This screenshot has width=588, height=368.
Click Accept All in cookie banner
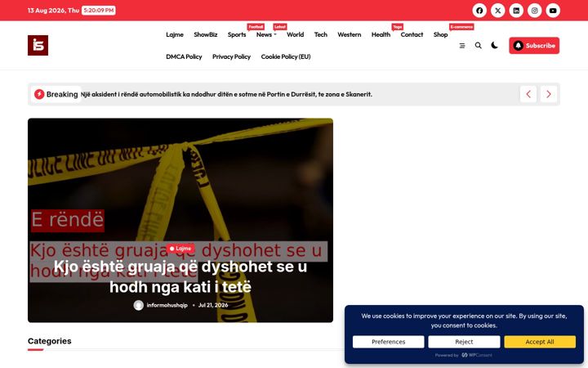pos(540,342)
